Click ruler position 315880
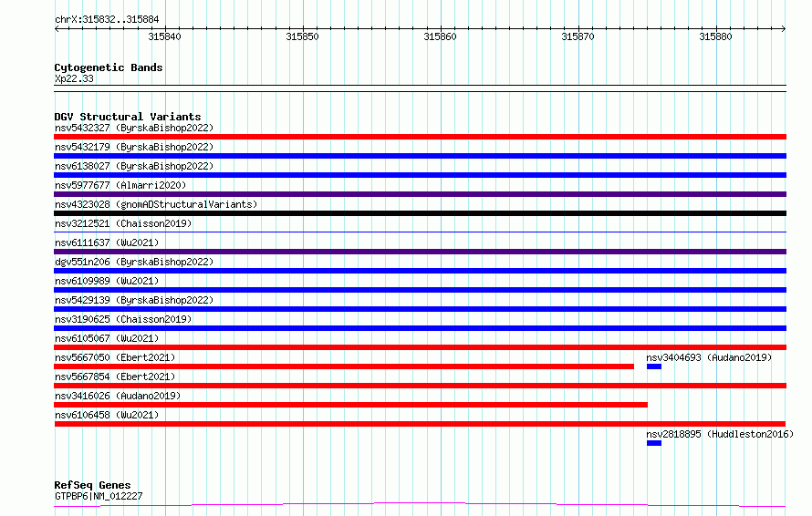Image resolution: width=812 pixels, height=516 pixels. pyautogui.click(x=715, y=36)
